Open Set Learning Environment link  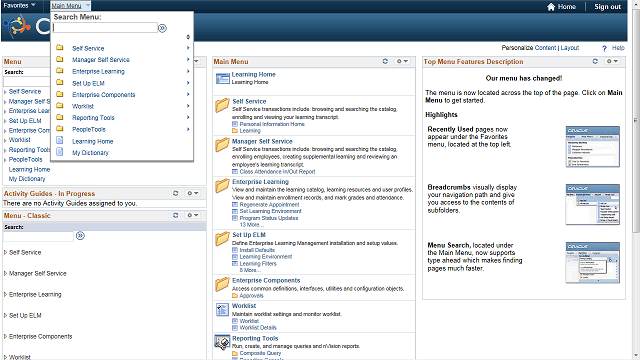coord(270,211)
